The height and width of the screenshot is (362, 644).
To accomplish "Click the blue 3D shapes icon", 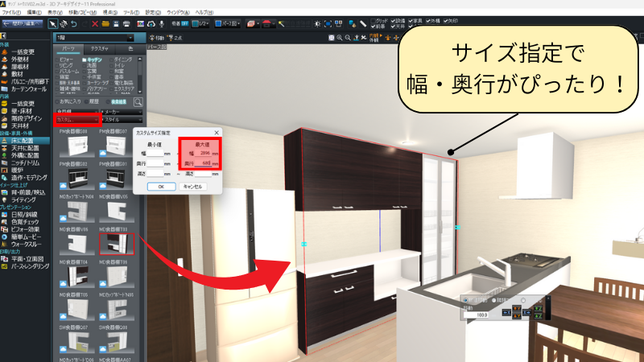I will pyautogui.click(x=352, y=24).
